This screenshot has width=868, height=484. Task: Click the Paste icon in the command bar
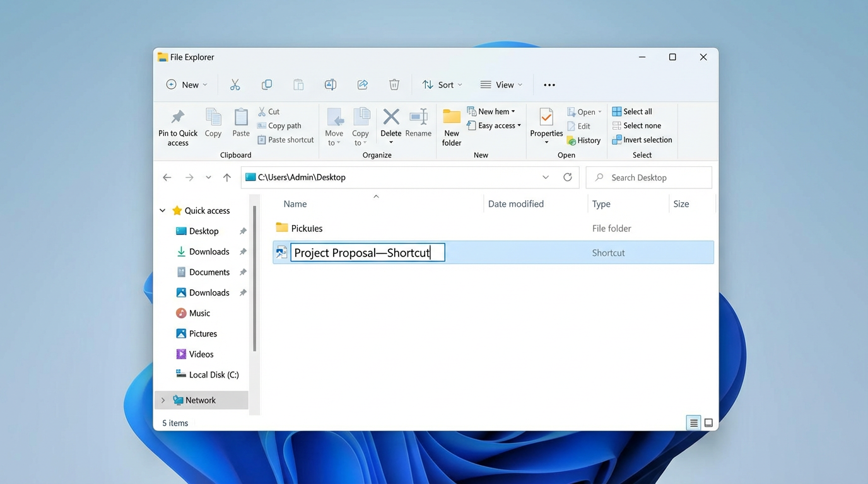298,84
